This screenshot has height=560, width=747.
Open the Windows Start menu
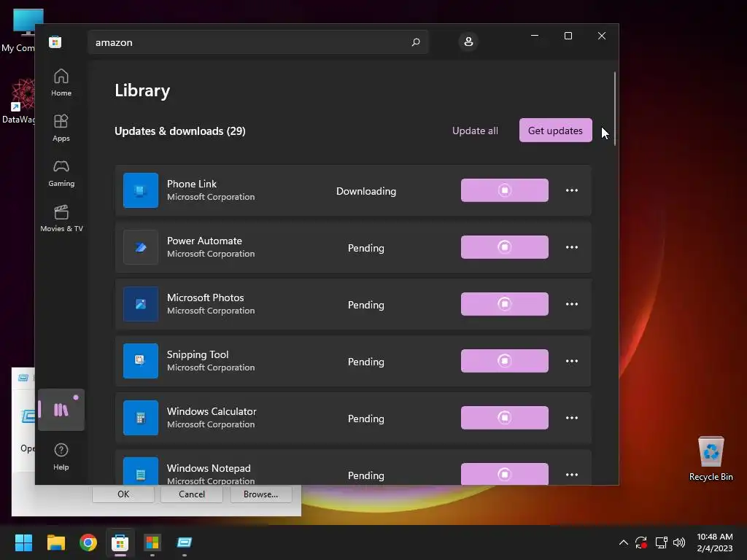pos(23,542)
